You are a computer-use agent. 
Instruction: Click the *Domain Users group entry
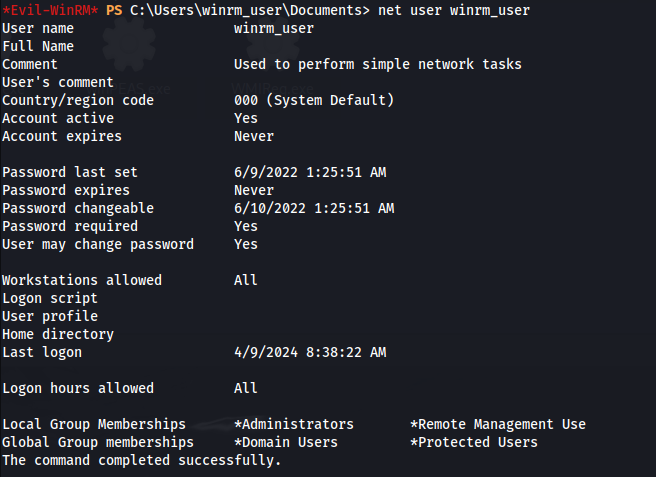tap(286, 442)
